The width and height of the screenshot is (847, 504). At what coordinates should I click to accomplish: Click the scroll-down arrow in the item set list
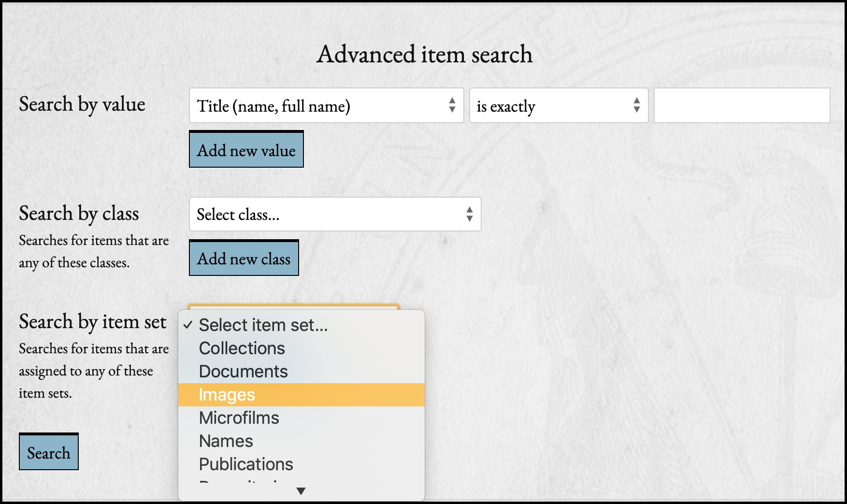click(301, 491)
